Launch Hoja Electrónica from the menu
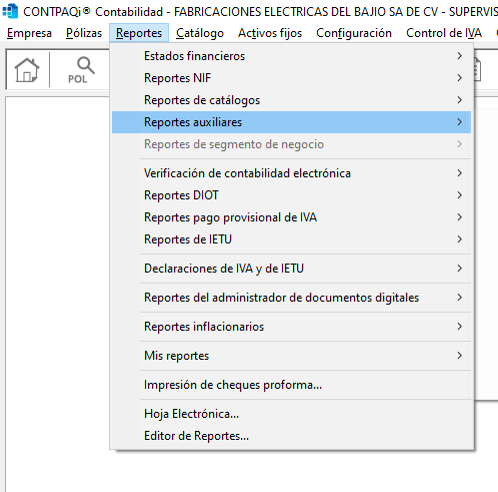The image size is (498, 492). pyautogui.click(x=291, y=414)
